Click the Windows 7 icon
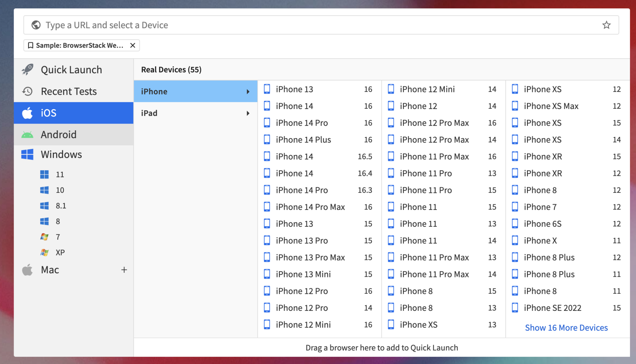Viewport: 636px width, 364px height. click(44, 237)
